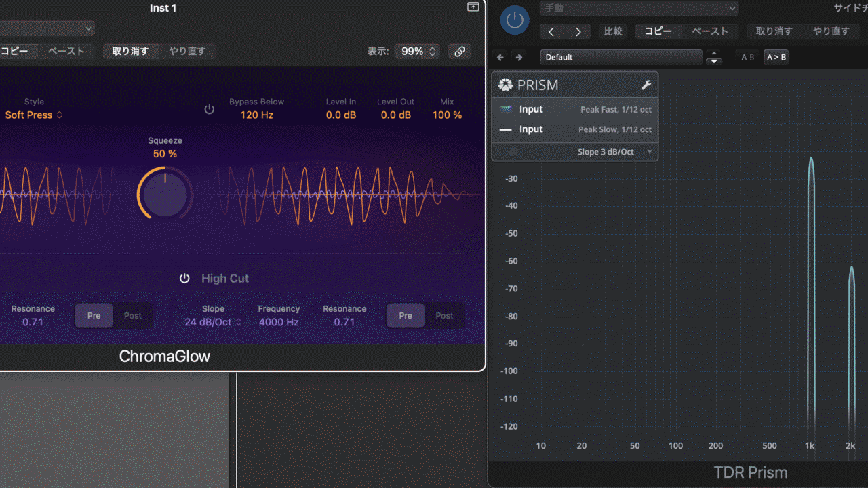The image size is (868, 488).
Task: Open the High Cut Slope 24 dB/Oct dropdown
Action: pos(213,323)
